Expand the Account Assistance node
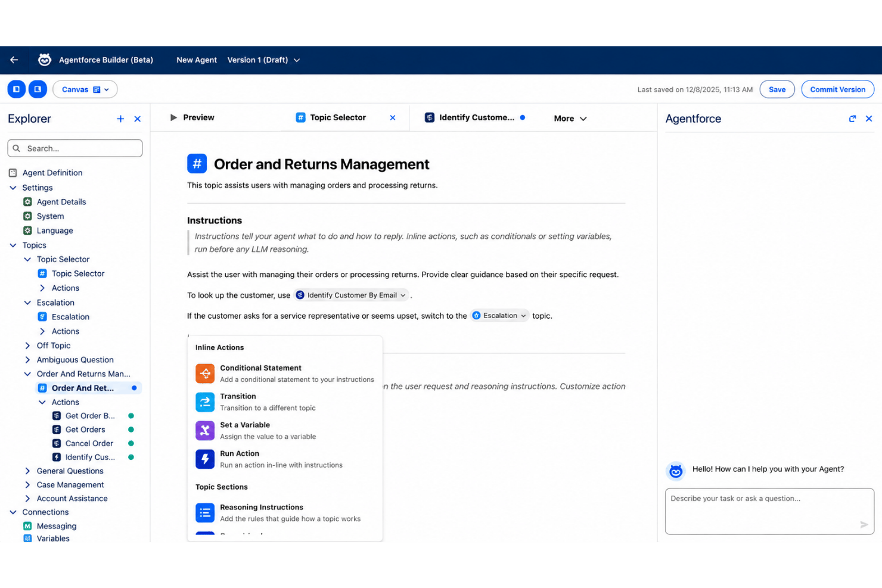Screen dimensions: 882x588 27,499
